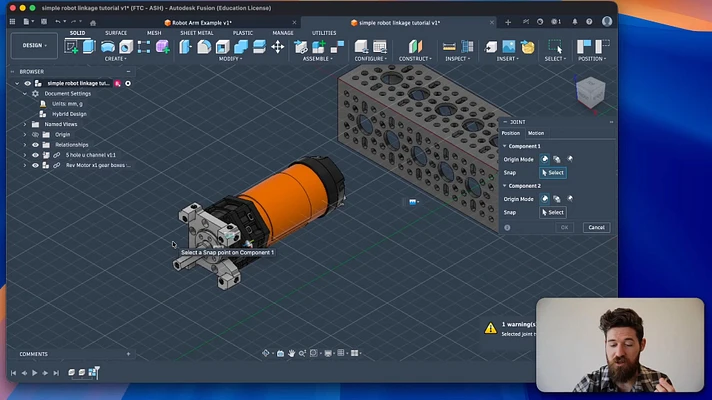This screenshot has height=400, width=712.
Task: Toggle visibility of simple robot linkage root
Action: tap(28, 84)
